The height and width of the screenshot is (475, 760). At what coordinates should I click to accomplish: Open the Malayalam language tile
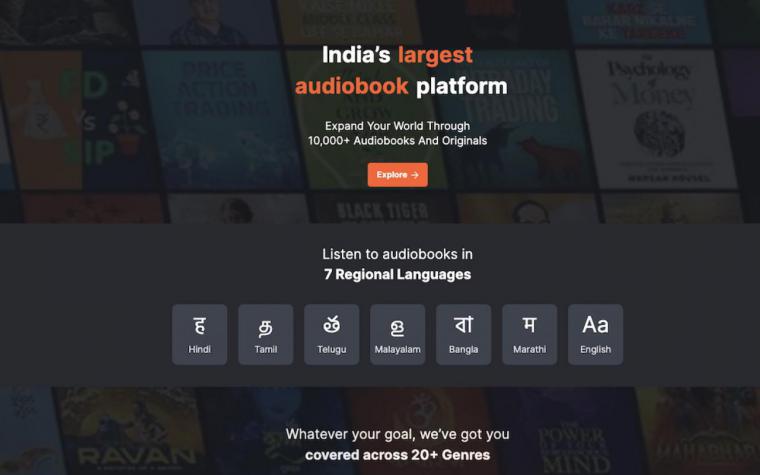click(397, 334)
